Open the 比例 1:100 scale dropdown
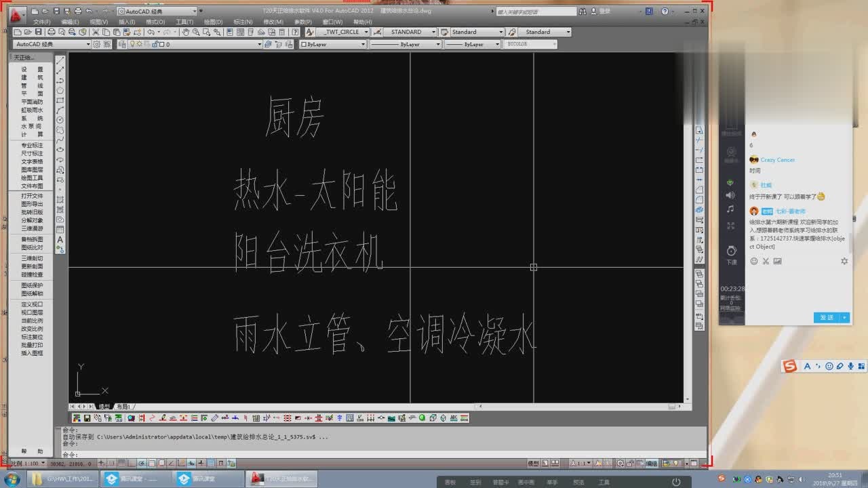The height and width of the screenshot is (488, 868). click(x=43, y=464)
